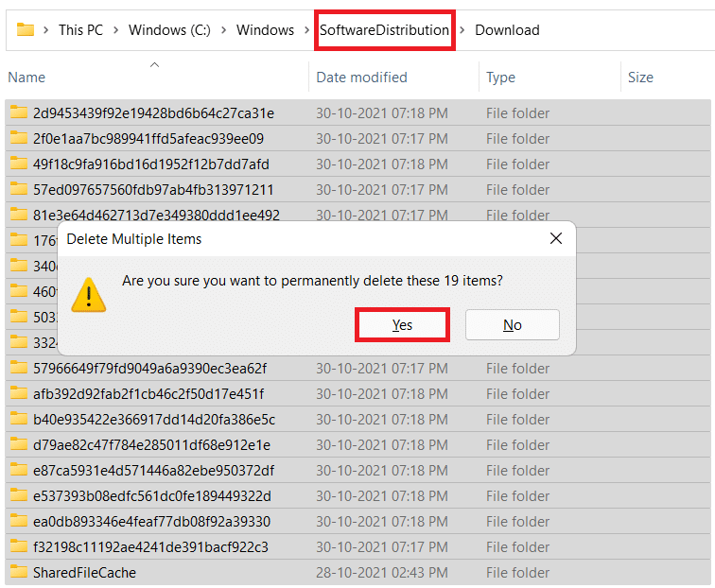Click folder icon of 49f18c9fa916bd16d1952f12b7dd7afd

point(19,164)
